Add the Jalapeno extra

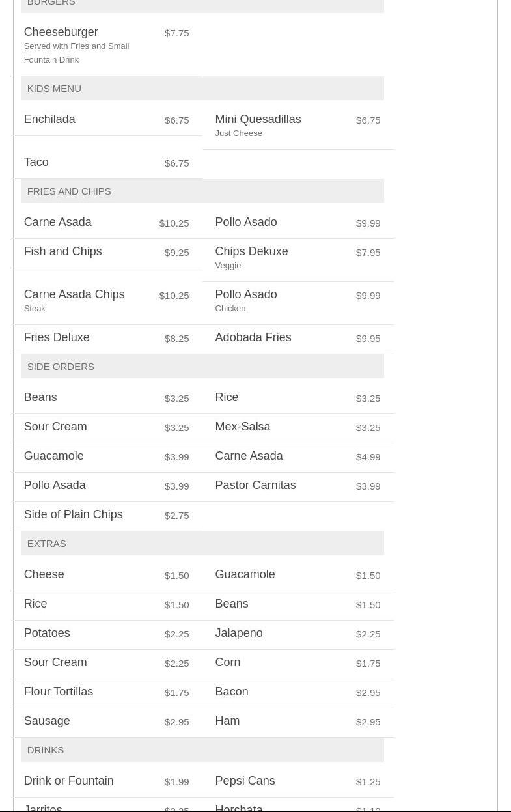(238, 633)
